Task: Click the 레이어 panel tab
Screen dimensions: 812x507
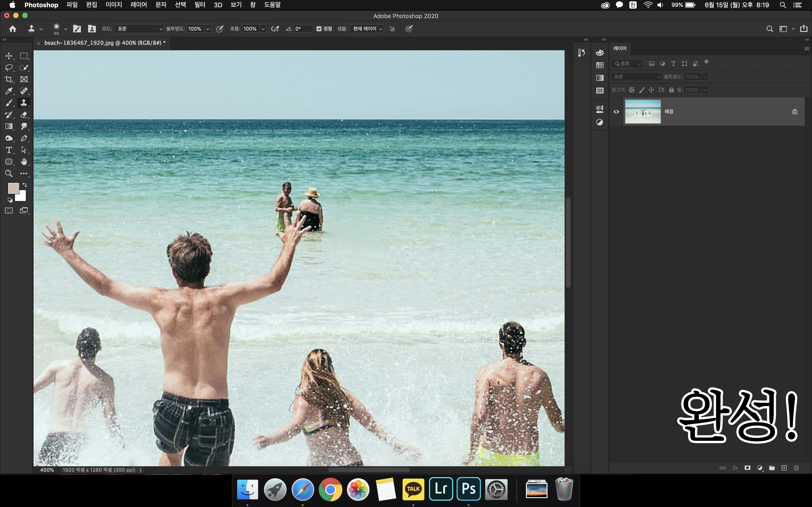Action: coord(619,48)
